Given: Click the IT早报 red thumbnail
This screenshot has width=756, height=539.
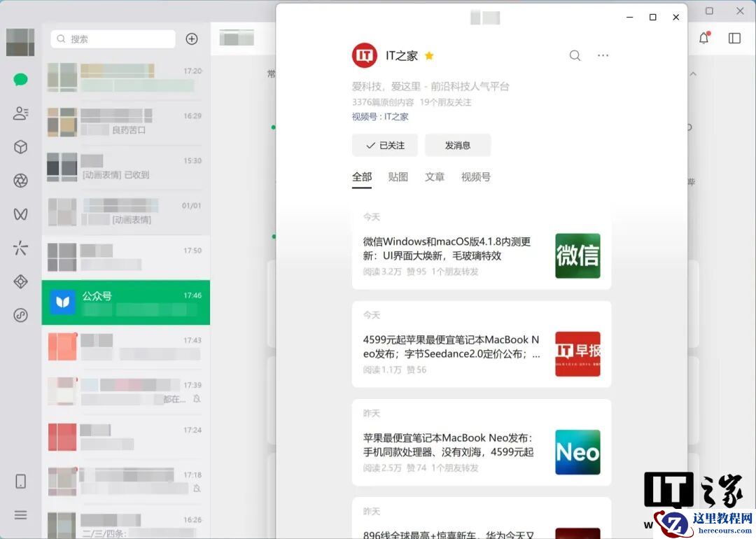Looking at the screenshot, I should click(577, 354).
